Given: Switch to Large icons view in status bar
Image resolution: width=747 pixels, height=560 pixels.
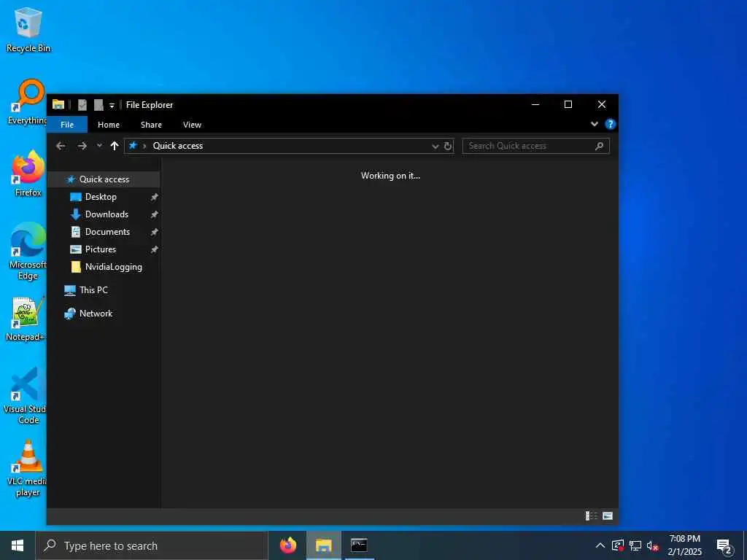Looking at the screenshot, I should 608,516.
